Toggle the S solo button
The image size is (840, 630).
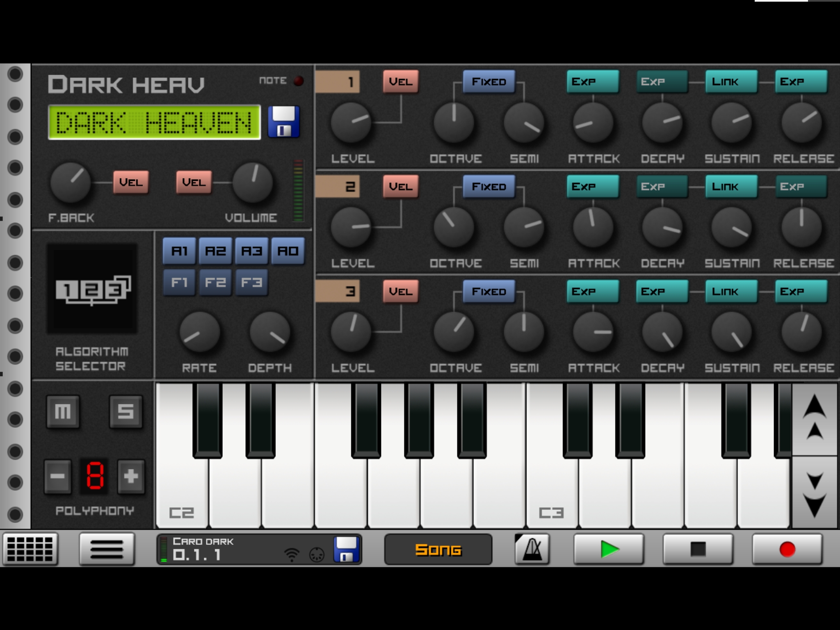click(x=126, y=411)
